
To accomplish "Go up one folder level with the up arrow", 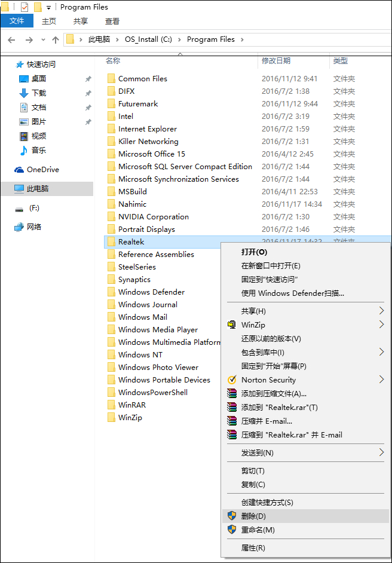I will click(x=56, y=40).
